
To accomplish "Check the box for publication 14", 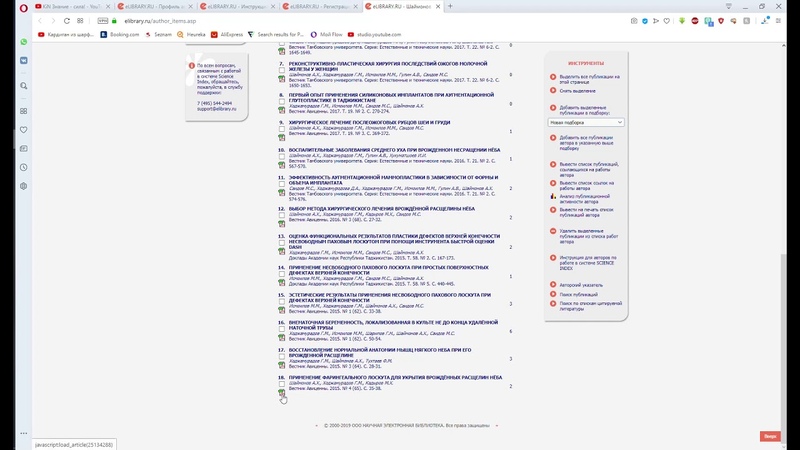I will pos(282,273).
